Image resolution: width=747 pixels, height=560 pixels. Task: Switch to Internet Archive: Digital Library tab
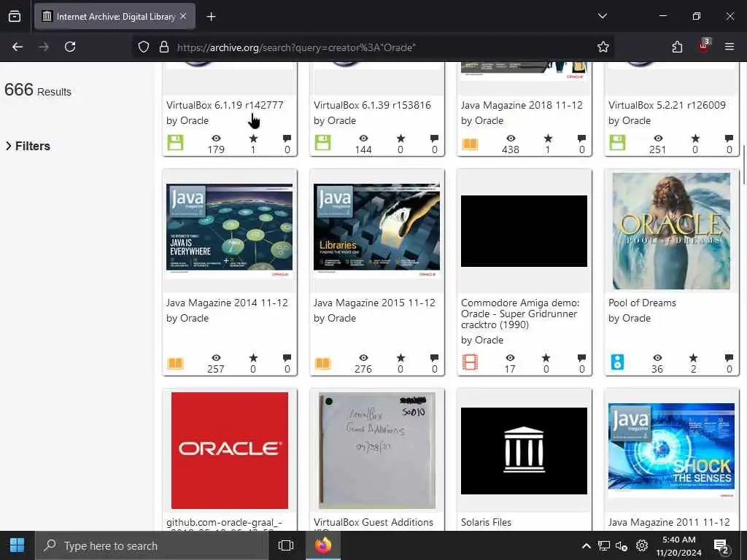point(115,17)
